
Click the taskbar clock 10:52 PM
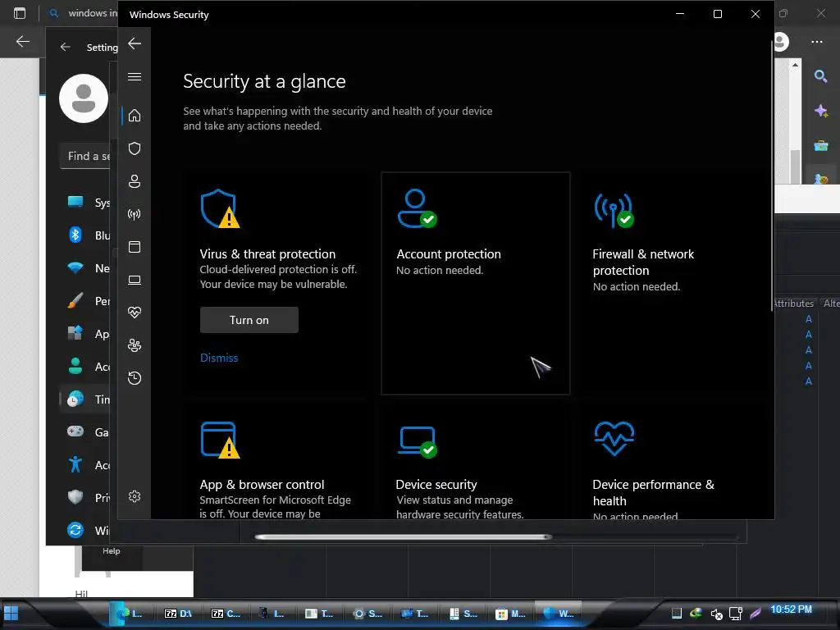[791, 609]
